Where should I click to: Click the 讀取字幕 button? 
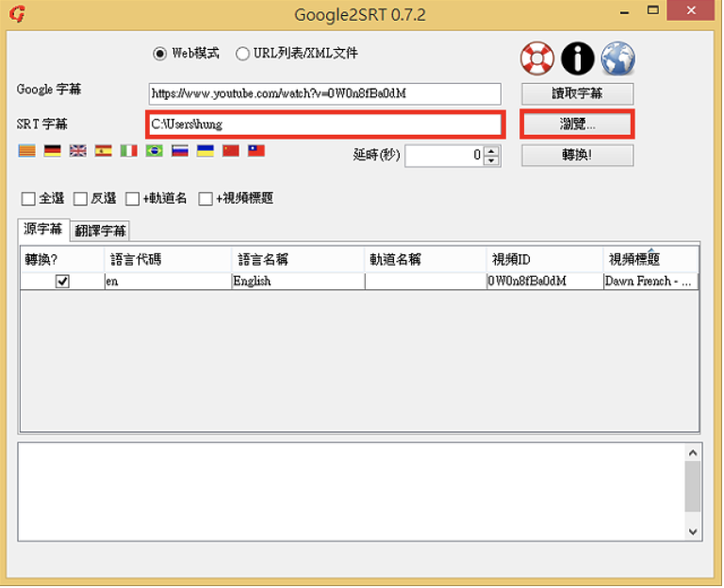coord(577,93)
